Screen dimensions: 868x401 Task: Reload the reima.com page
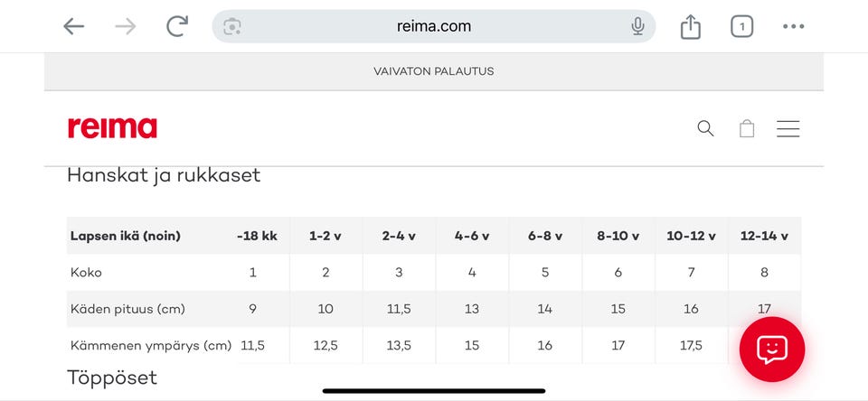pos(177,26)
